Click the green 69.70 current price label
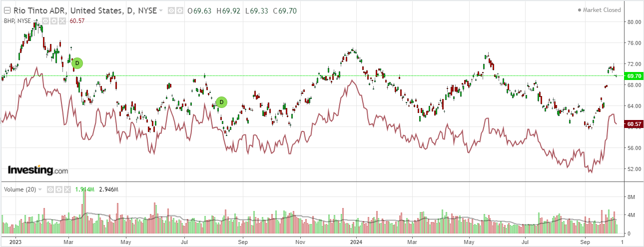644x247 pixels. [x=634, y=76]
